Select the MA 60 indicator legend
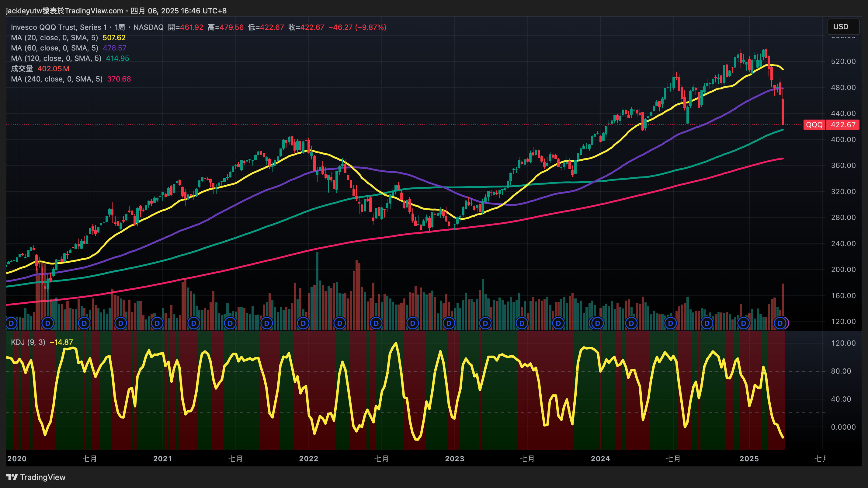Viewport: 868px width, 488px height. pos(54,48)
